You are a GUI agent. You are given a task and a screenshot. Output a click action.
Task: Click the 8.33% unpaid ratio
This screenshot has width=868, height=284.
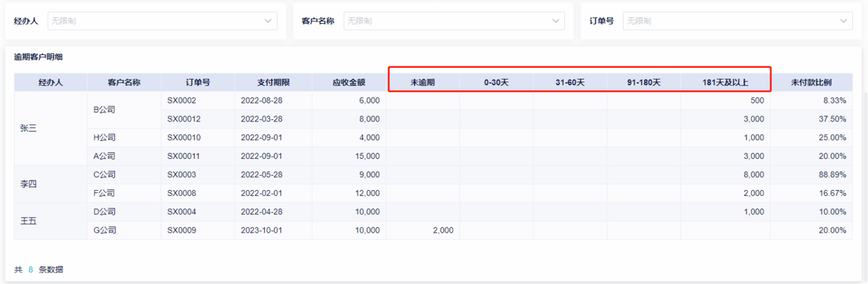(x=835, y=100)
